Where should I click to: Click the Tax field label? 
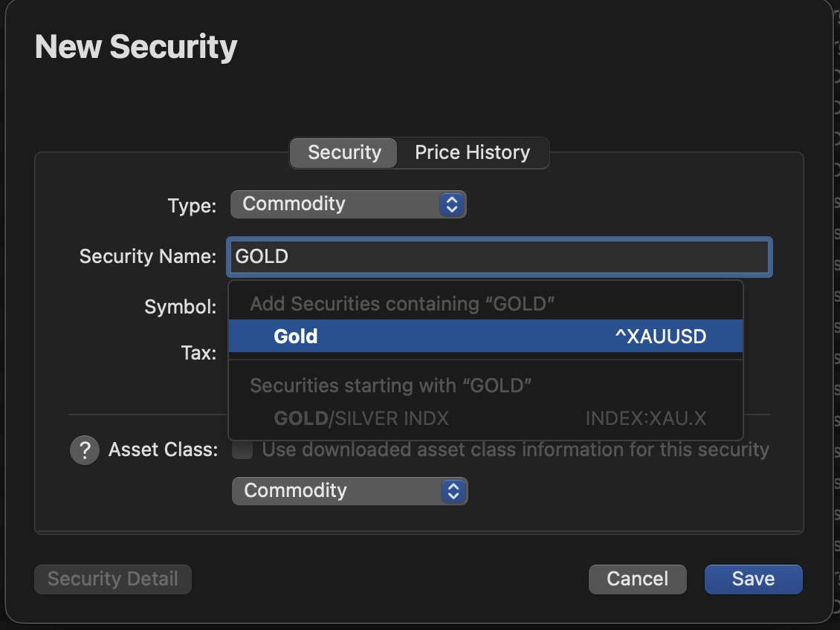(198, 353)
